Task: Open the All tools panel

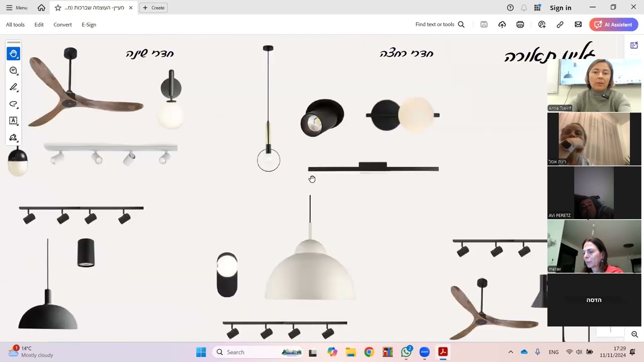Action: pyautogui.click(x=15, y=24)
